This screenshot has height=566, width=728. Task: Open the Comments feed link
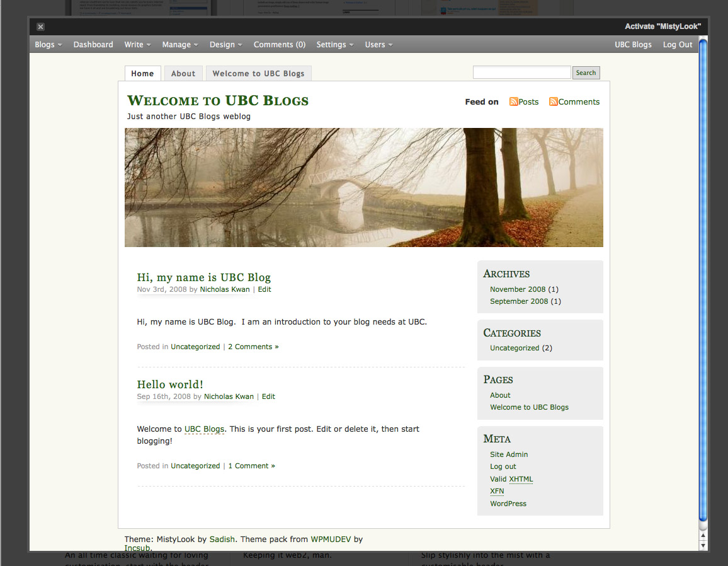click(x=579, y=101)
